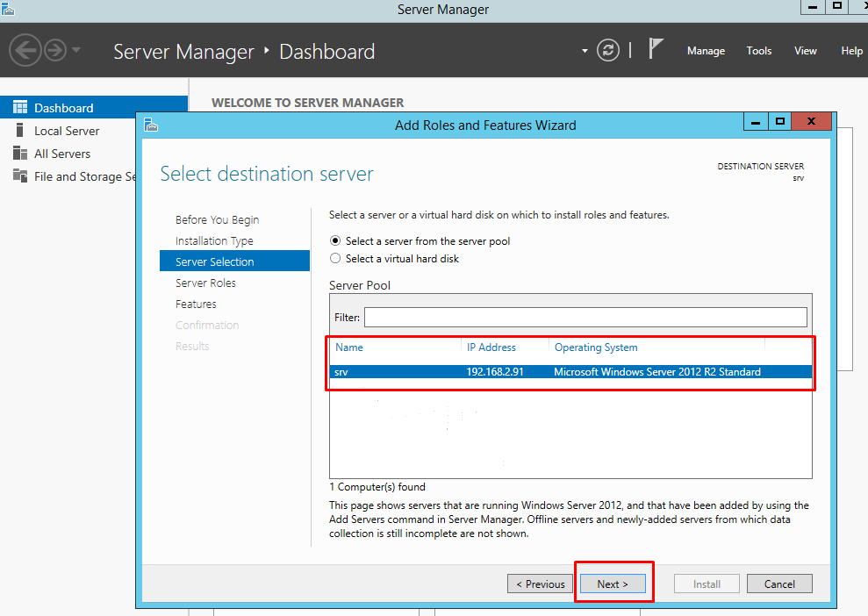Select the Server Selection wizard step
The image size is (868, 616).
(234, 261)
